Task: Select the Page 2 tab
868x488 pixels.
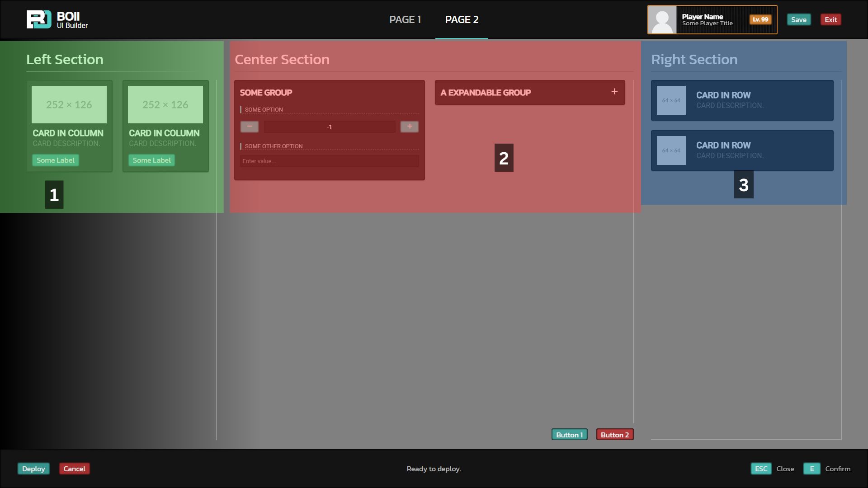Action: pos(462,20)
